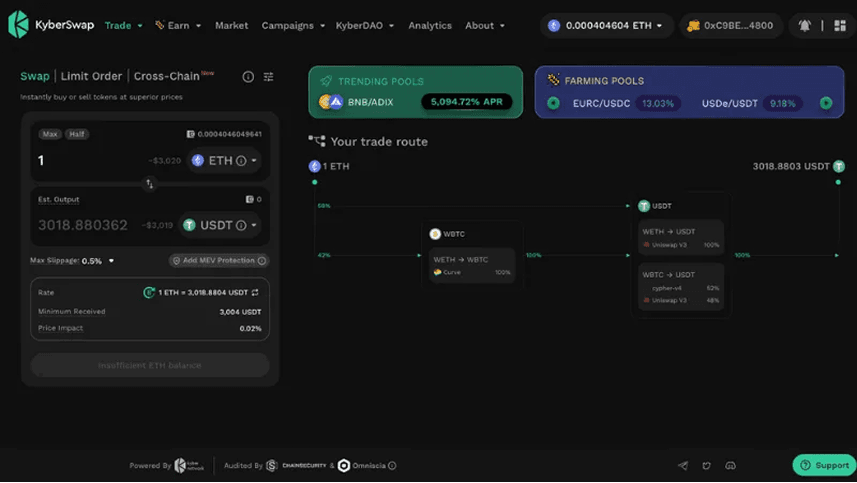Click the input amount field showing 1
This screenshot has height=483, width=857.
pos(90,161)
